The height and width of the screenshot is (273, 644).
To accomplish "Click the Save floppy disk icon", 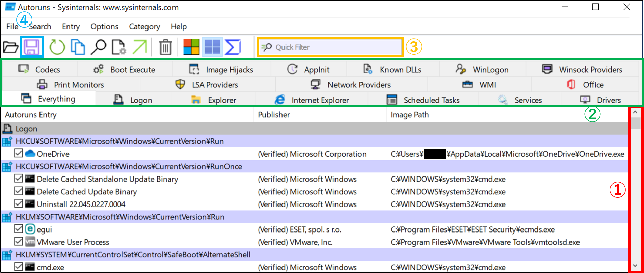I will (x=31, y=47).
